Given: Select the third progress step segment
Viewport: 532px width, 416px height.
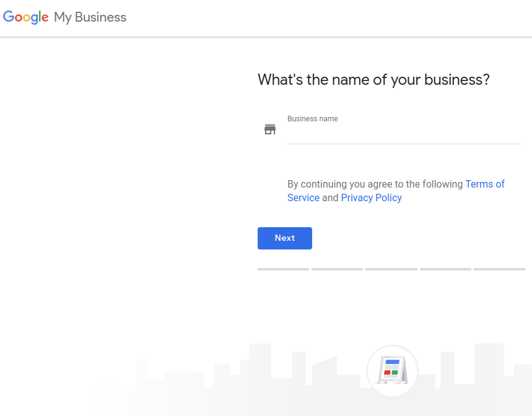Looking at the screenshot, I should 391,269.
